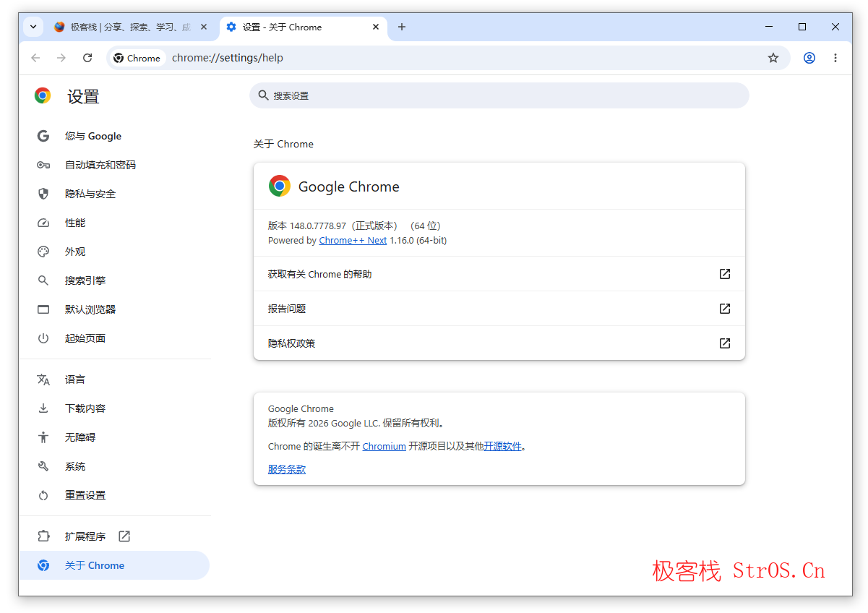Click the magnifier icon in search settings
Viewport: 868px width, 613px height.
tap(263, 95)
